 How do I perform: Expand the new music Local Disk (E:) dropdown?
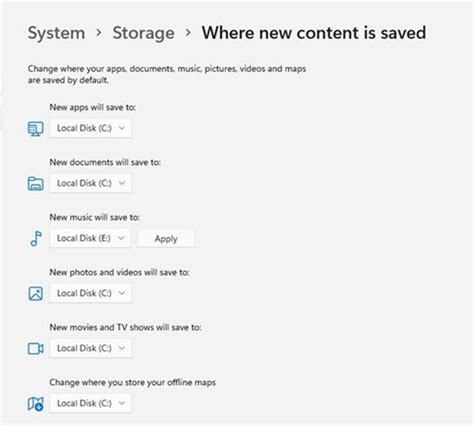[91, 238]
